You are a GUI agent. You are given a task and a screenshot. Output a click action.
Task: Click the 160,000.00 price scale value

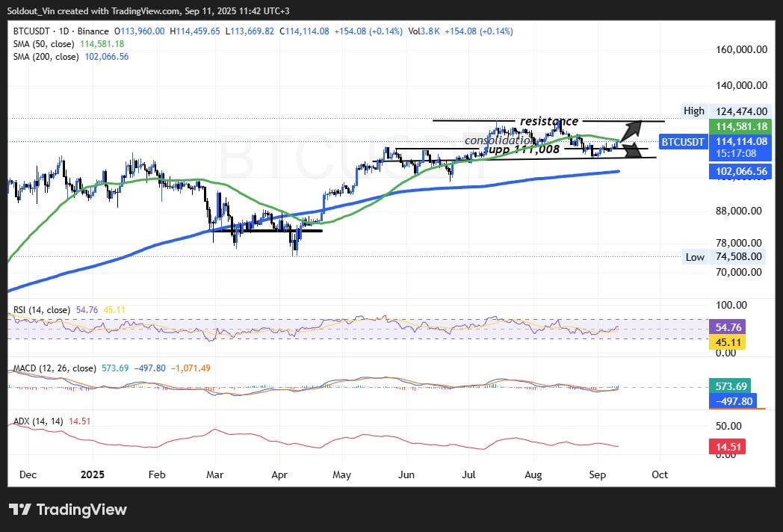click(x=742, y=49)
